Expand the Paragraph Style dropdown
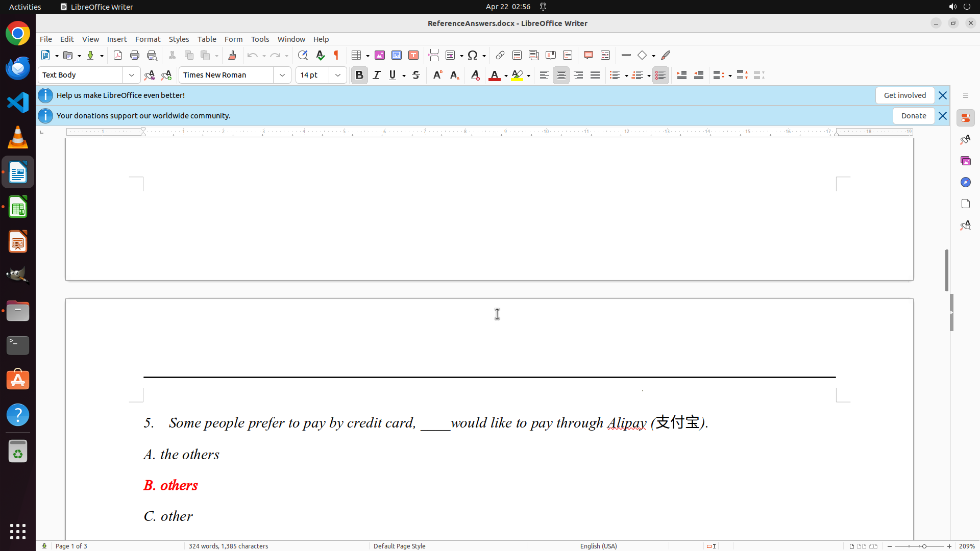 (x=132, y=75)
